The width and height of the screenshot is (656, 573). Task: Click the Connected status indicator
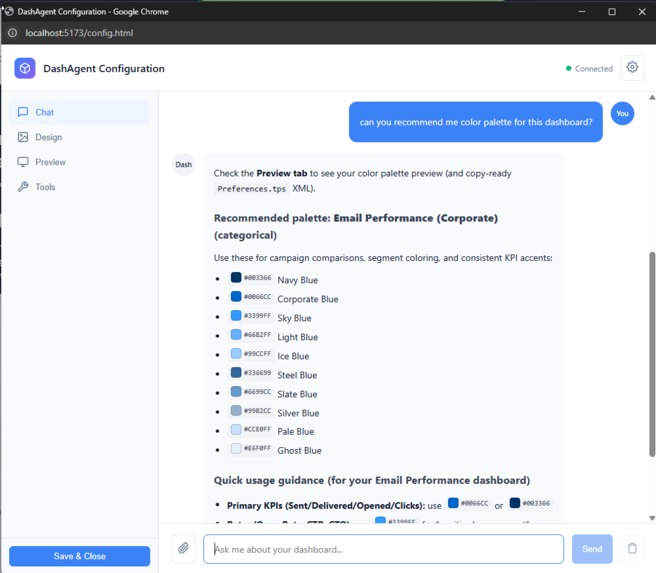coord(589,69)
